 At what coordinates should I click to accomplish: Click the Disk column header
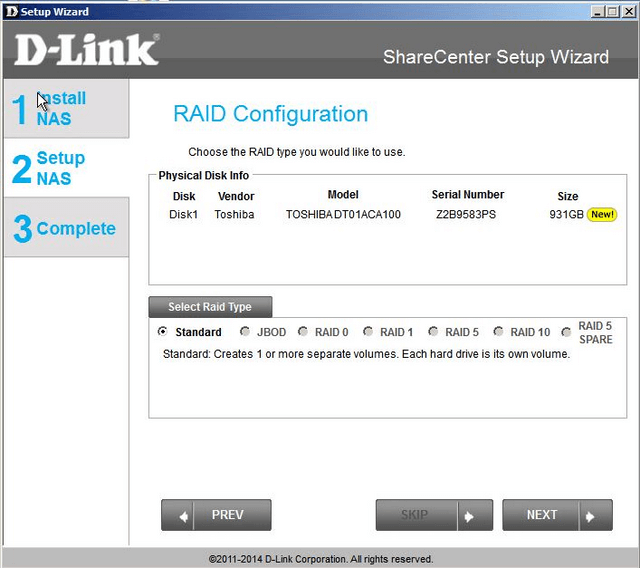(184, 196)
